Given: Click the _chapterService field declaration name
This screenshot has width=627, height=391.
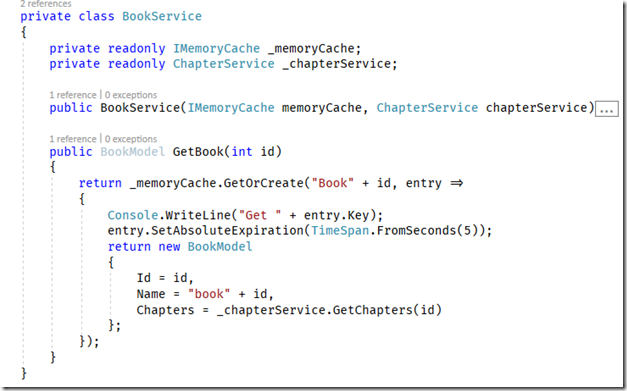Looking at the screenshot, I should point(336,64).
